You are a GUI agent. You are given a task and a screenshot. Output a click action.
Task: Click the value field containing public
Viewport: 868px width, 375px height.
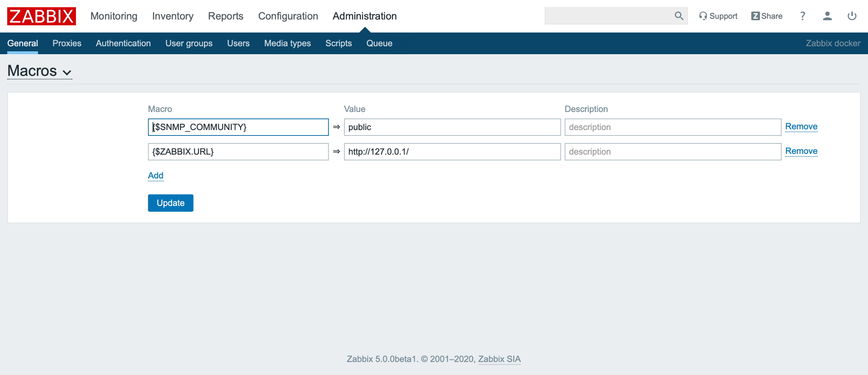[452, 127]
